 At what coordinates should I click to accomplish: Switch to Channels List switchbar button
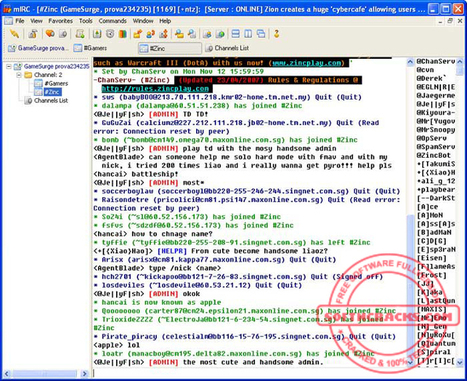coord(228,48)
